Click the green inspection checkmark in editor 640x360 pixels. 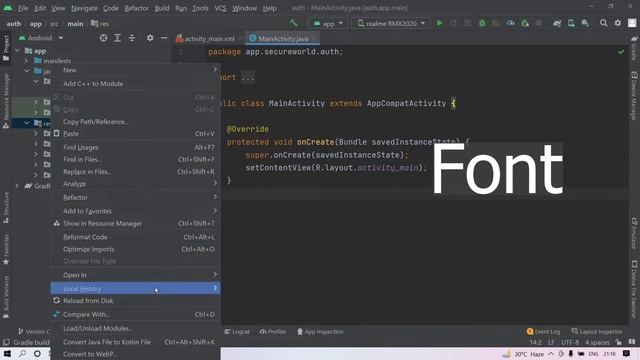point(621,52)
